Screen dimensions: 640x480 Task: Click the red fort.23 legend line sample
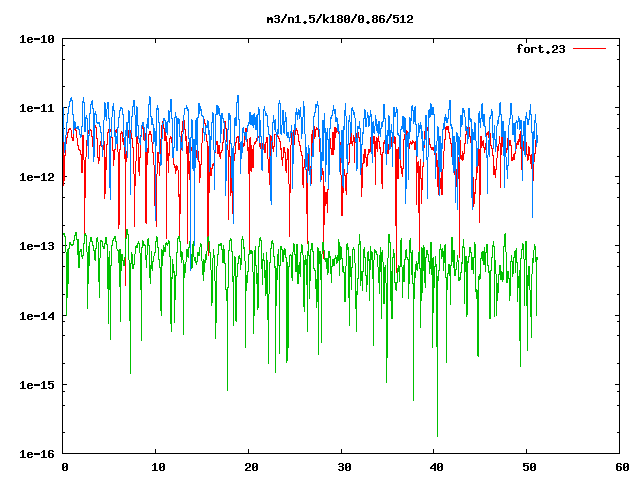[x=589, y=49]
